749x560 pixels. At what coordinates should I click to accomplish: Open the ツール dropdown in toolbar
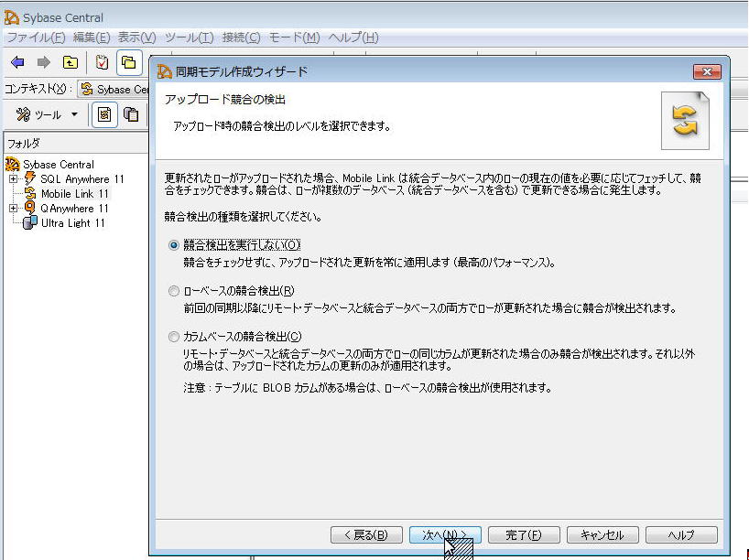coord(47,114)
